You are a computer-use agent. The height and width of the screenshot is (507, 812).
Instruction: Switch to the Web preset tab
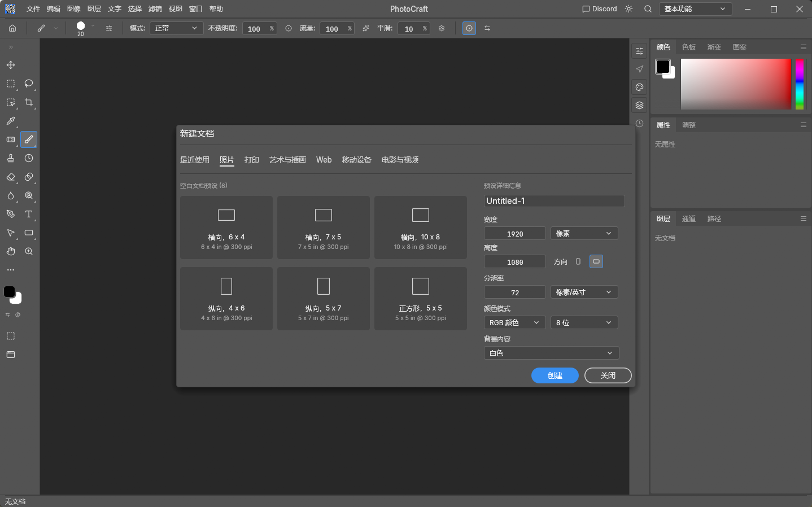tap(324, 160)
